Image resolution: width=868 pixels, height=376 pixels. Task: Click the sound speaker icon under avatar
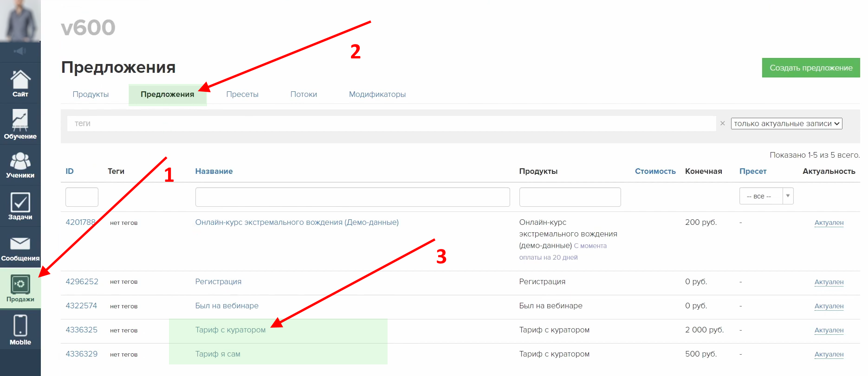(x=20, y=51)
